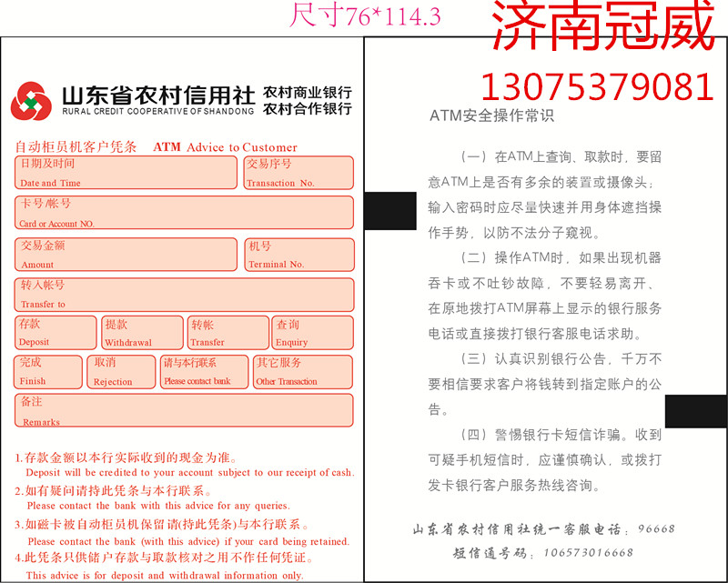This screenshot has height=583, width=728.
Task: Click the 其它服务 Other Transaction box
Action: pyautogui.click(x=303, y=372)
